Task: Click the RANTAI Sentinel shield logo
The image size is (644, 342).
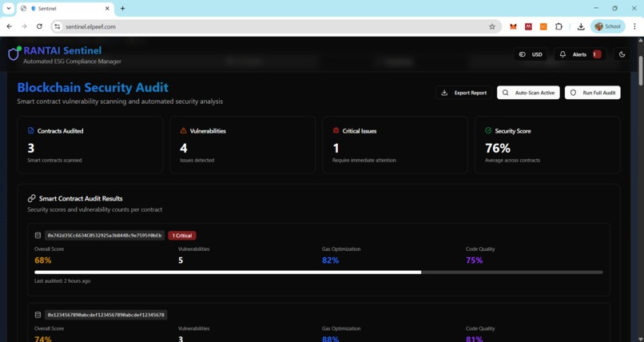Action: 14,54
